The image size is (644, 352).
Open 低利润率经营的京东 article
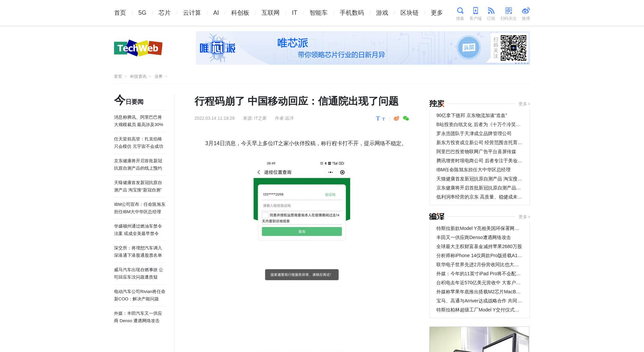point(479,197)
